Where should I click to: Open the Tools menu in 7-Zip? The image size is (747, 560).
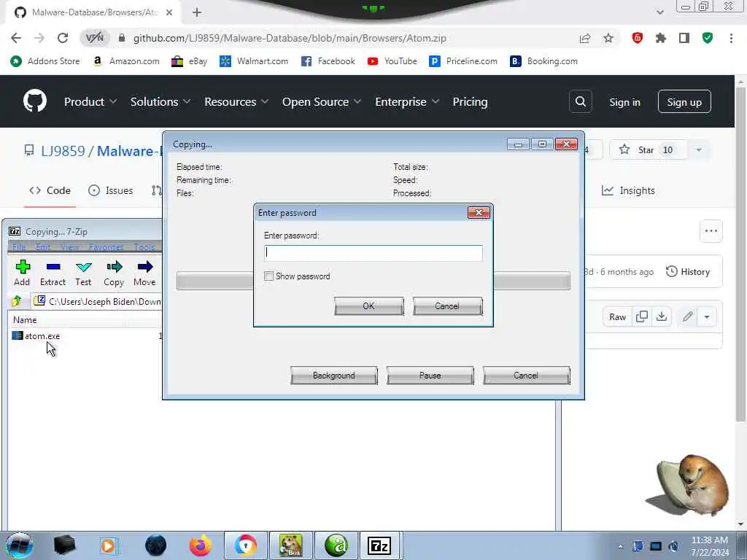click(x=144, y=246)
